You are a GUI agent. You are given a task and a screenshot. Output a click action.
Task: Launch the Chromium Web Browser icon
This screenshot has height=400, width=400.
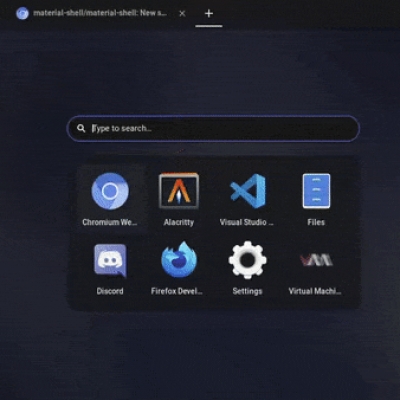(110, 191)
